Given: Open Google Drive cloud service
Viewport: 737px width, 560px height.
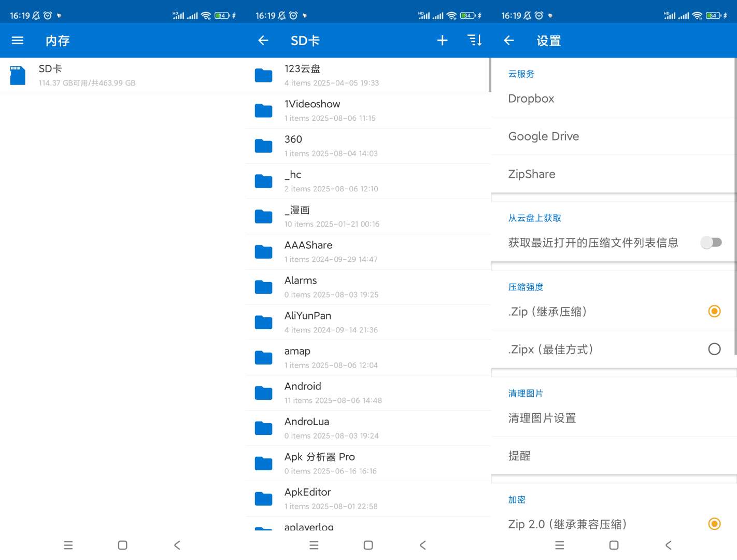Looking at the screenshot, I should click(x=544, y=136).
